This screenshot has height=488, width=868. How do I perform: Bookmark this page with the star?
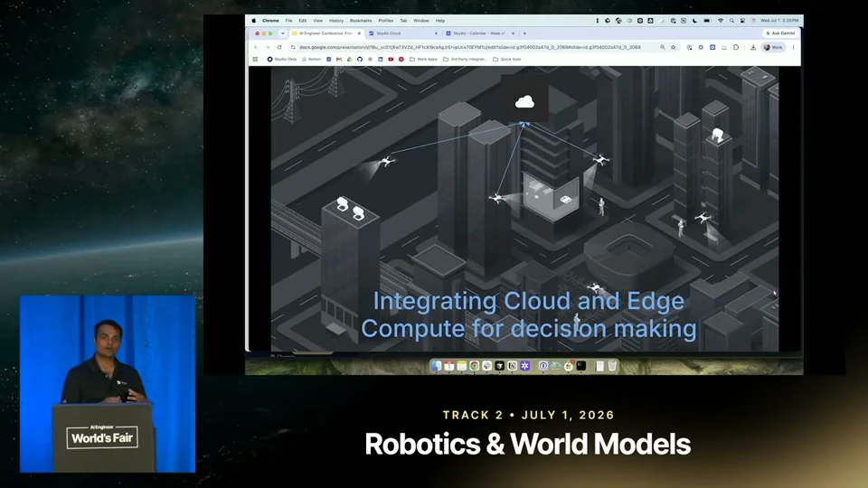pyautogui.click(x=673, y=47)
